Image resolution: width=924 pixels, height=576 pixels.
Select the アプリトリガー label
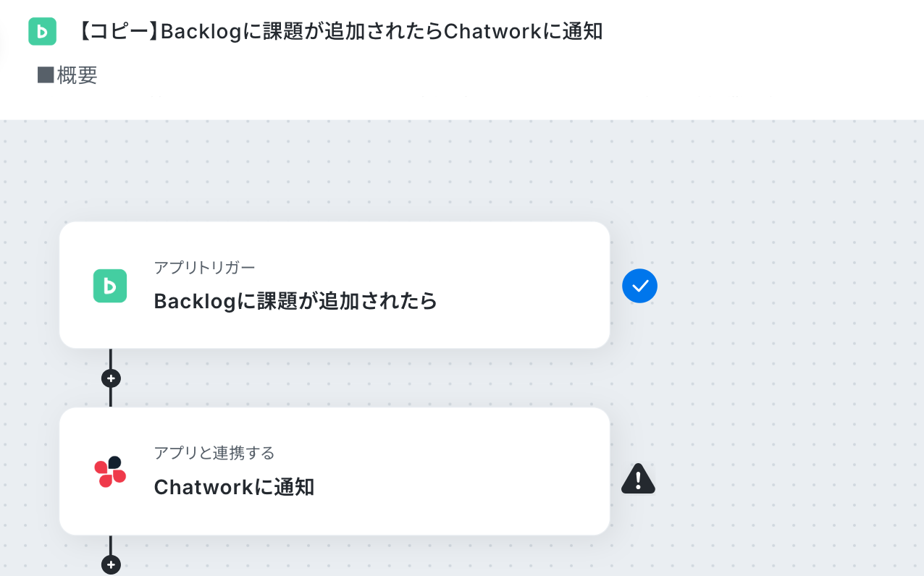205,268
